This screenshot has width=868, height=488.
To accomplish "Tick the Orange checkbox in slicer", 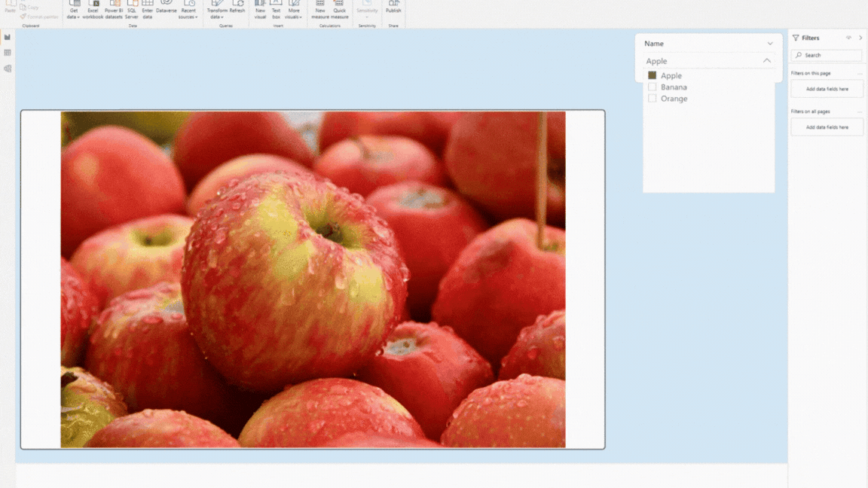I will click(x=652, y=99).
